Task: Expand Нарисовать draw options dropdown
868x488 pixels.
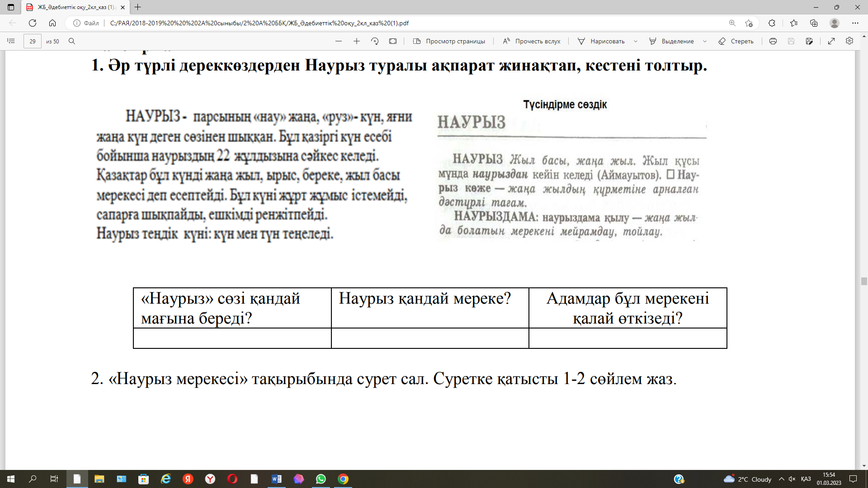Action: (636, 41)
